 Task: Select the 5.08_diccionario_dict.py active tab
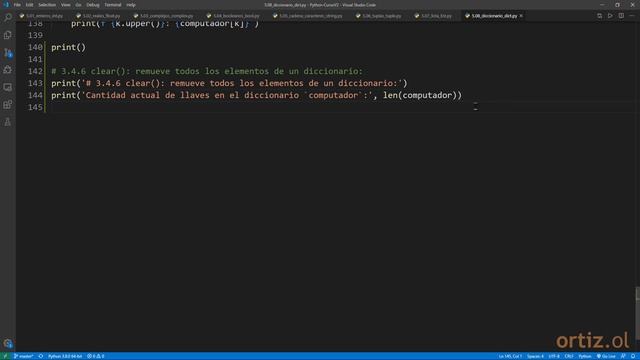click(494, 16)
